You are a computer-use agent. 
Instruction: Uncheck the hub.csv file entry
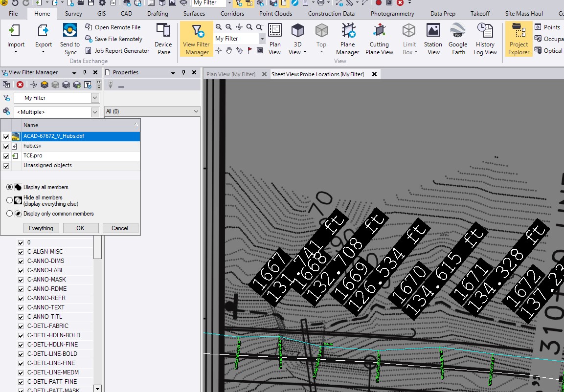pos(6,146)
